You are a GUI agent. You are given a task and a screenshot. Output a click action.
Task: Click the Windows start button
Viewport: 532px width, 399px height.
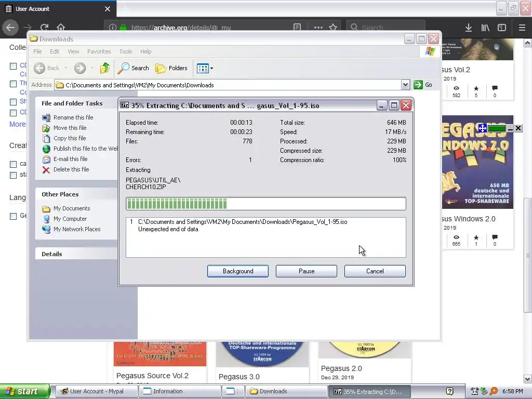coord(24,391)
